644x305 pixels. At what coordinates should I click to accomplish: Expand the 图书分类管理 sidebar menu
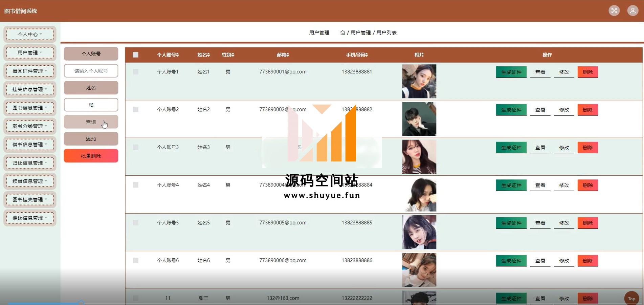pyautogui.click(x=30, y=126)
